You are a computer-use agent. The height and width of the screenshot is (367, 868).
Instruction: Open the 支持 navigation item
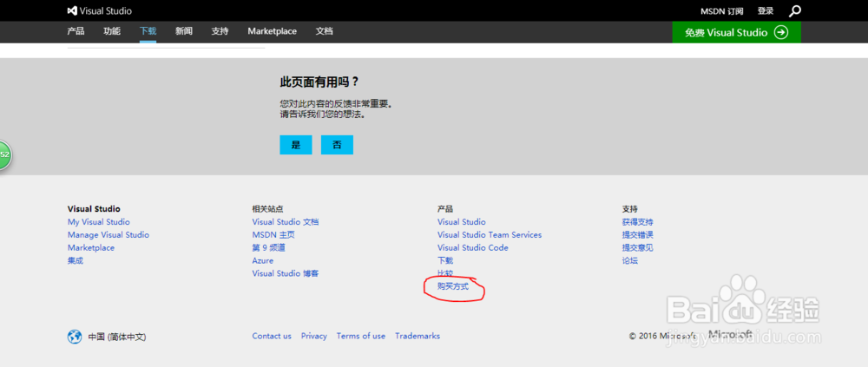(220, 31)
